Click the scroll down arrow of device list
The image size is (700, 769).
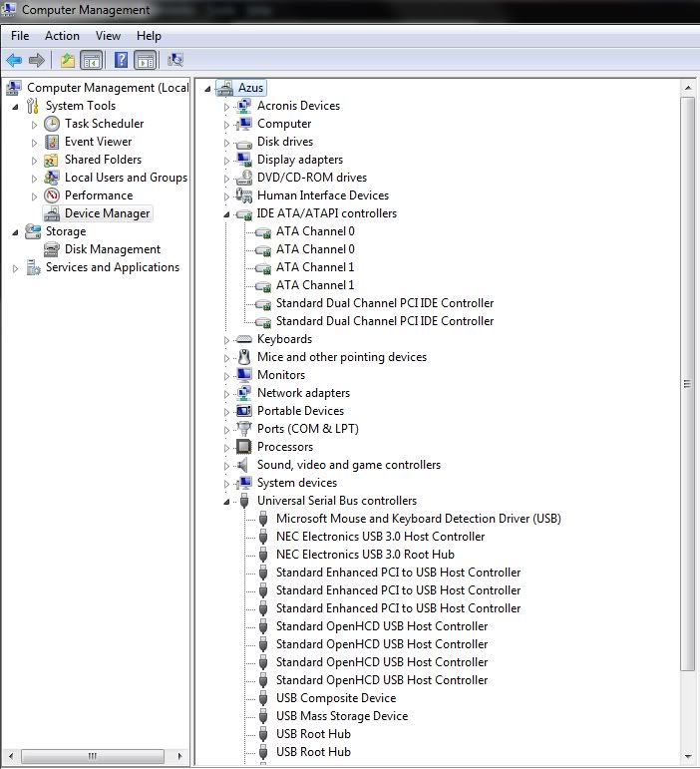(x=687, y=756)
